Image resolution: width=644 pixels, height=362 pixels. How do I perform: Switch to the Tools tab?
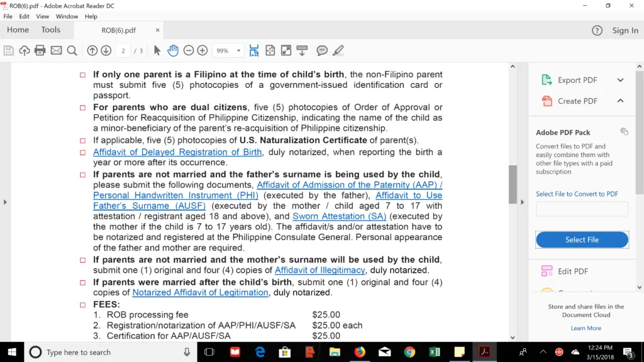pos(51,30)
